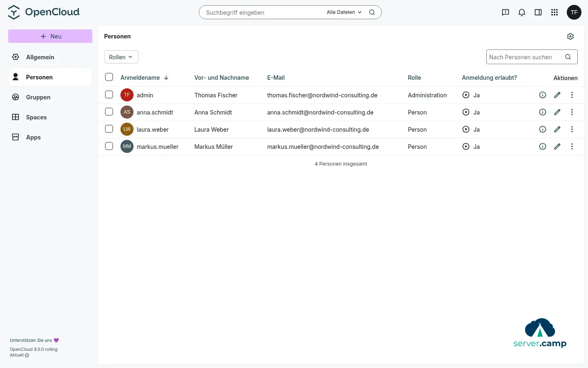Open more actions menu for anna.schmidt
588x368 pixels.
pyautogui.click(x=572, y=112)
